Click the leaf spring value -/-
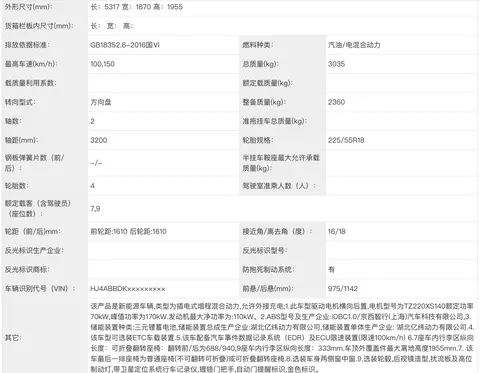 [x=96, y=163]
